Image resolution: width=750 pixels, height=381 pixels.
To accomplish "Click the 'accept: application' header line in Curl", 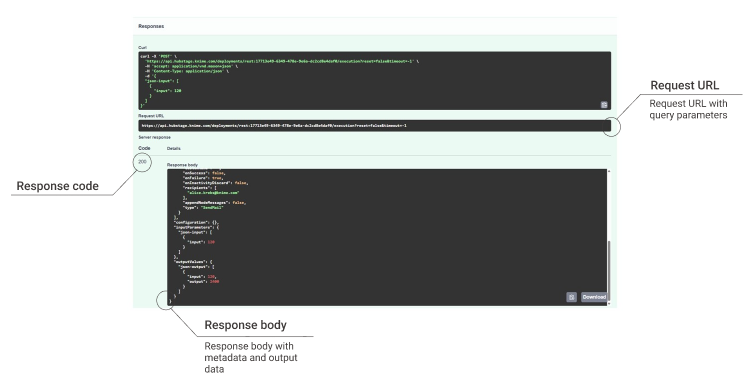I will [x=191, y=66].
